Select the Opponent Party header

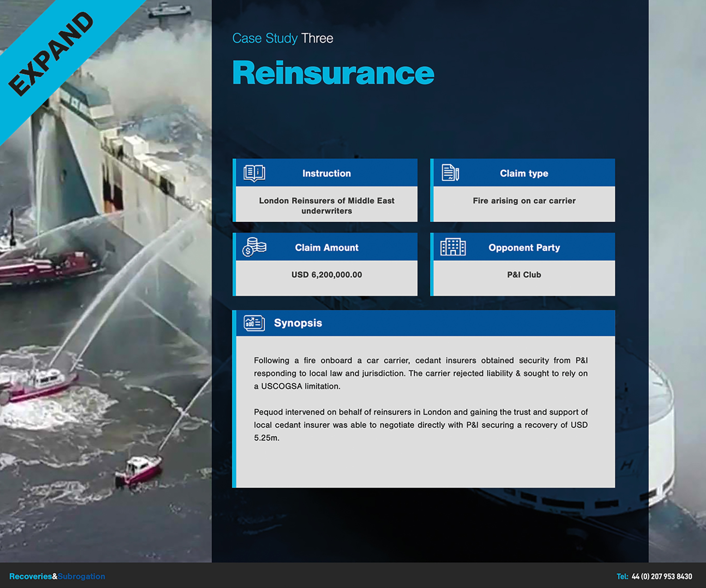pyautogui.click(x=524, y=248)
